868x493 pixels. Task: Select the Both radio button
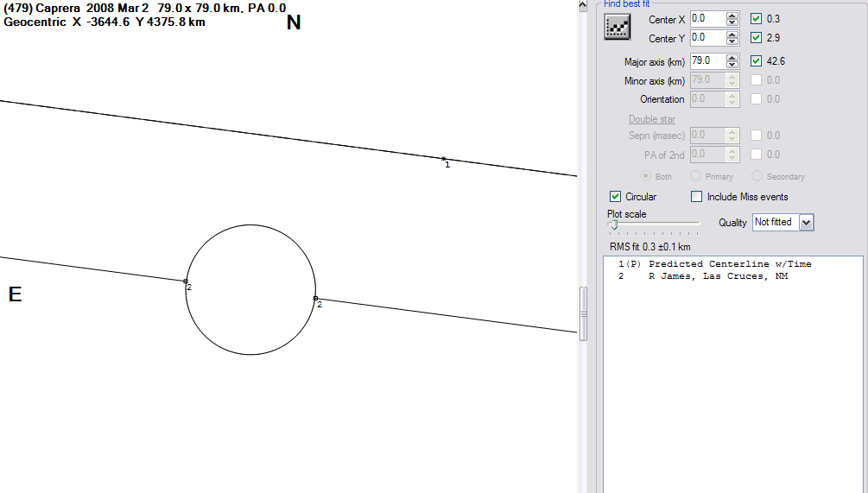(x=645, y=176)
